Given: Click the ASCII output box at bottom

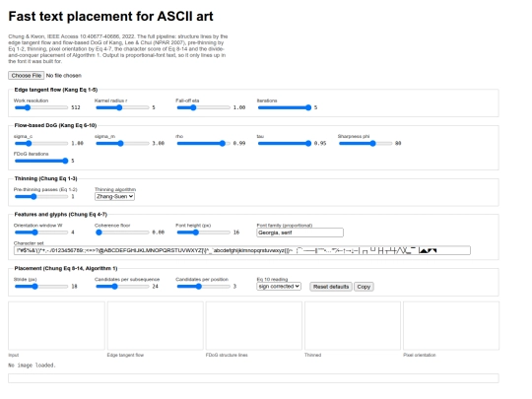Looking at the screenshot, I should pos(253,378).
